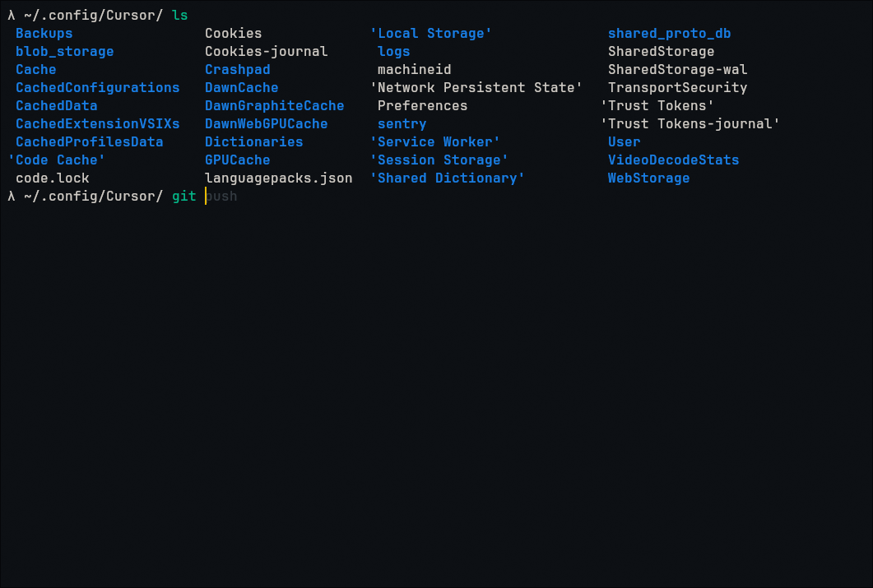Select the languagepacks.json file
The height and width of the screenshot is (588, 873).
[278, 178]
